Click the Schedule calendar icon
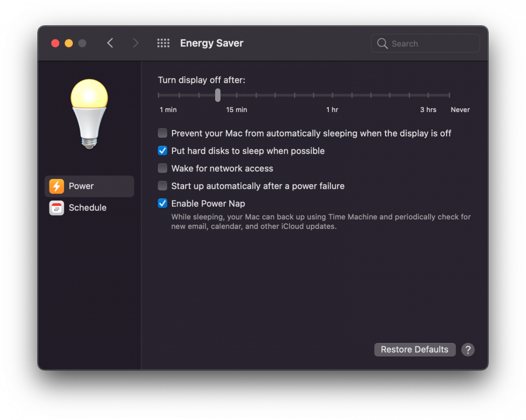This screenshot has height=420, width=526. click(x=56, y=208)
